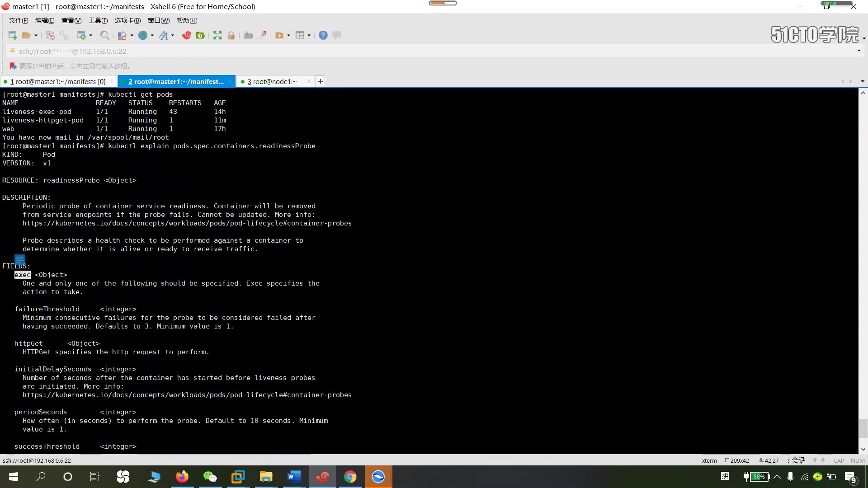The width and height of the screenshot is (868, 488).
Task: Open WeChat from the taskbar
Action: point(210,477)
